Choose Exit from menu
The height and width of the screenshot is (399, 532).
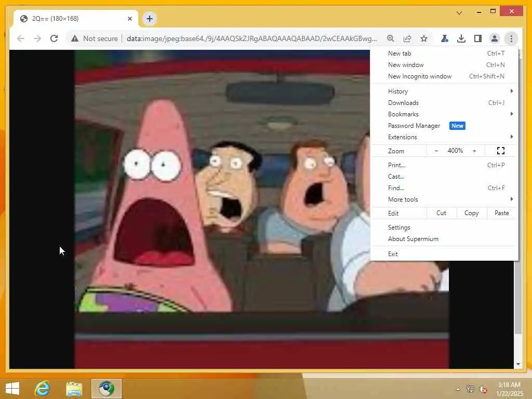point(445,254)
